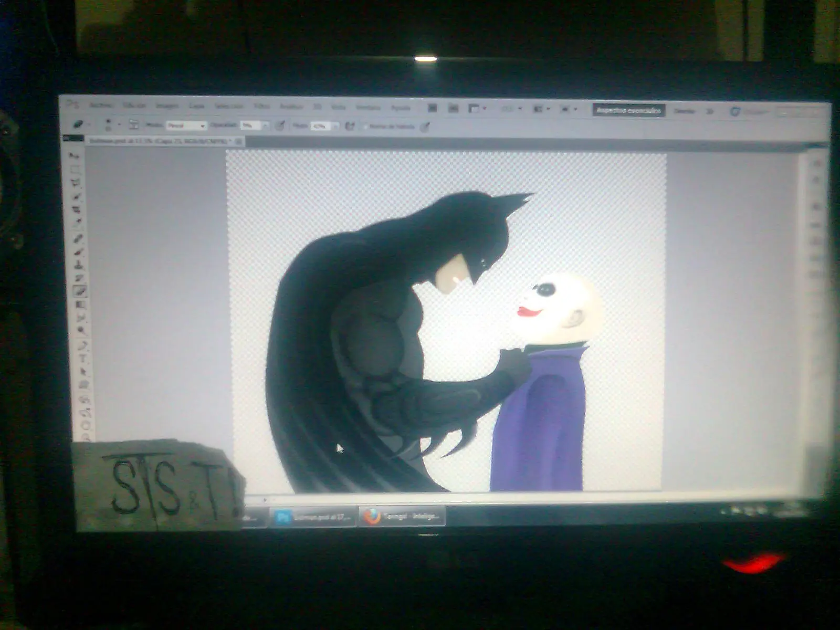Viewport: 840px width, 630px height.
Task: Select the 3D Object Rotate tool
Action: 85,400
